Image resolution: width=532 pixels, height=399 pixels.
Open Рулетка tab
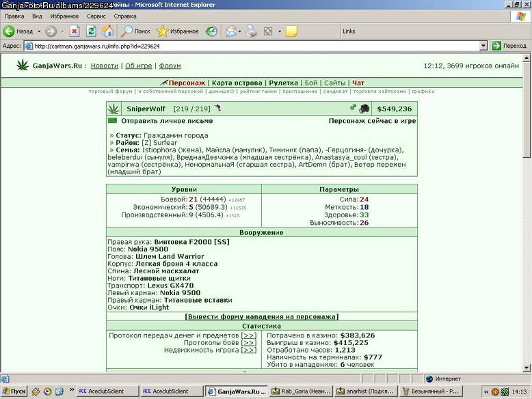283,83
